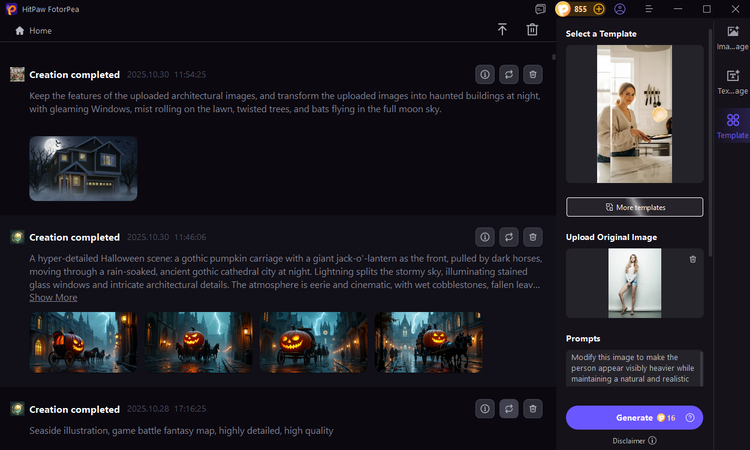Select the Template tab in sidebar
This screenshot has height=450, width=750.
(x=732, y=126)
